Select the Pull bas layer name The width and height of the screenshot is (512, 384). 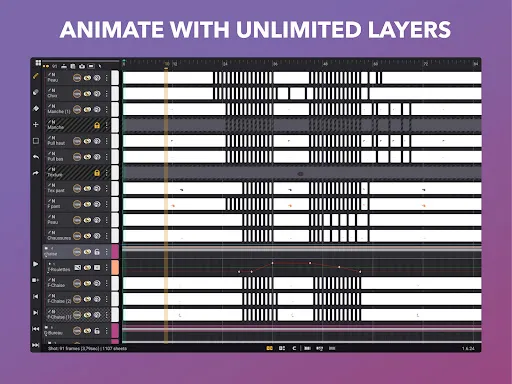[x=55, y=159]
